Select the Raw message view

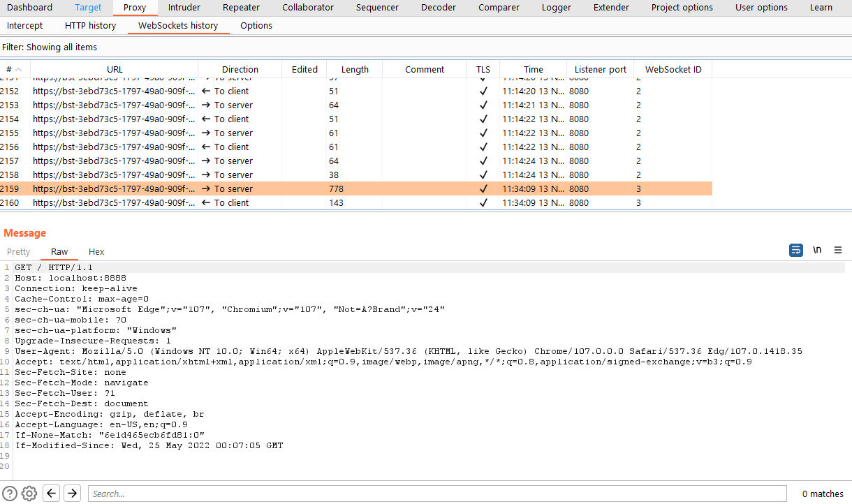pos(59,251)
